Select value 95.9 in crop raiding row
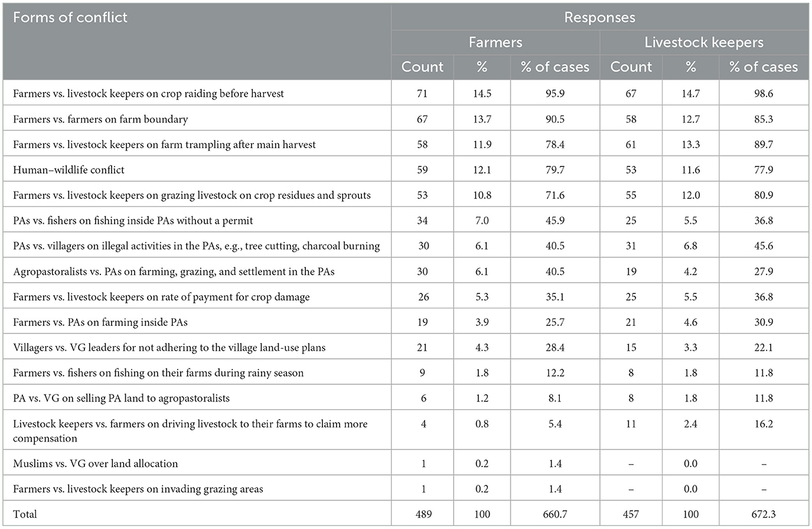The height and width of the screenshot is (529, 812). tap(555, 93)
